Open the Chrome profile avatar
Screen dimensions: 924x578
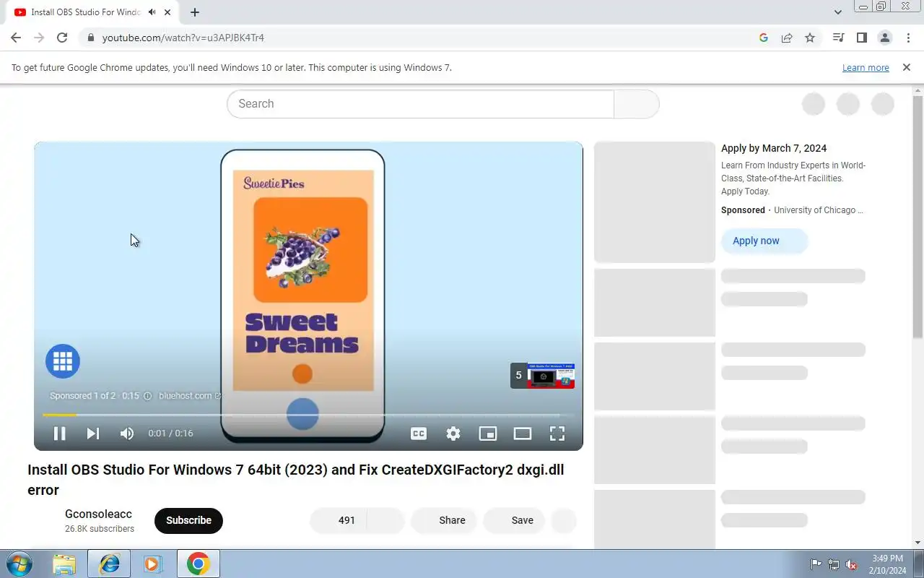pos(884,38)
